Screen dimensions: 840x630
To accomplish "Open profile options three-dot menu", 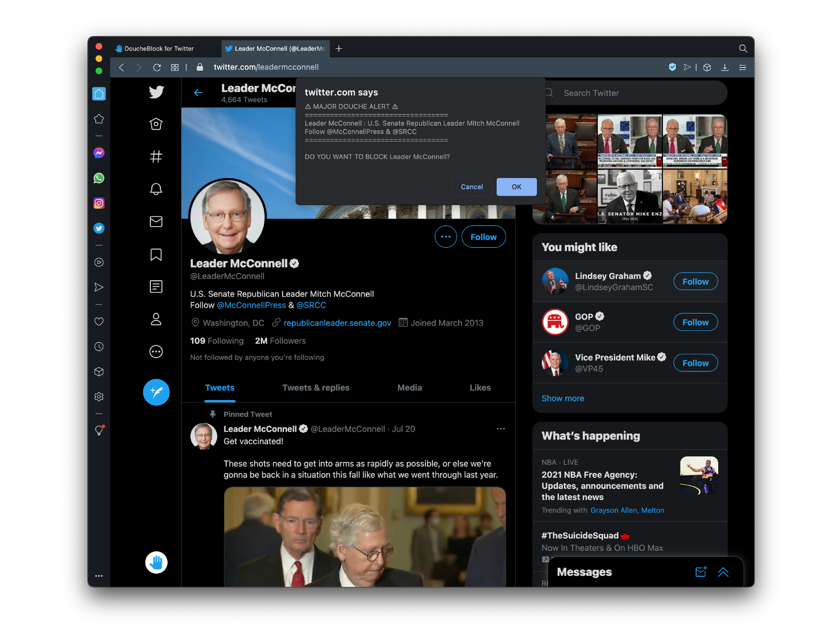I will tap(446, 237).
